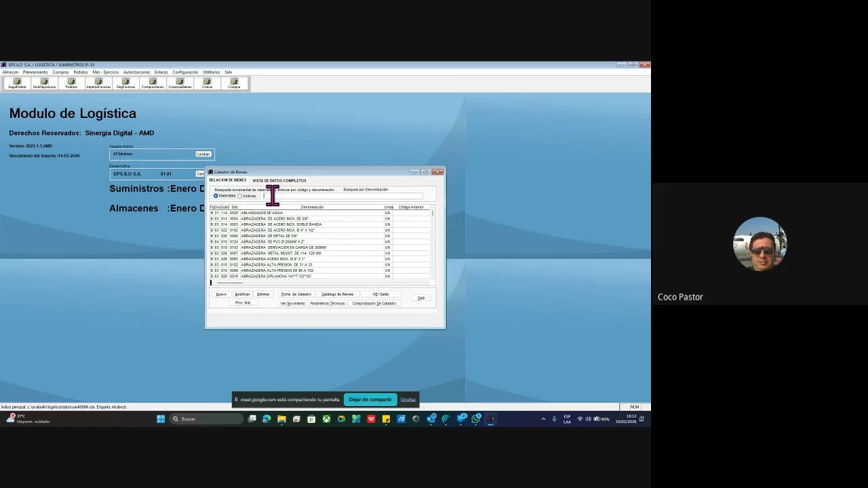This screenshot has width=868, height=488.
Task: Click the Código Anterior column header
Action: [x=411, y=207]
